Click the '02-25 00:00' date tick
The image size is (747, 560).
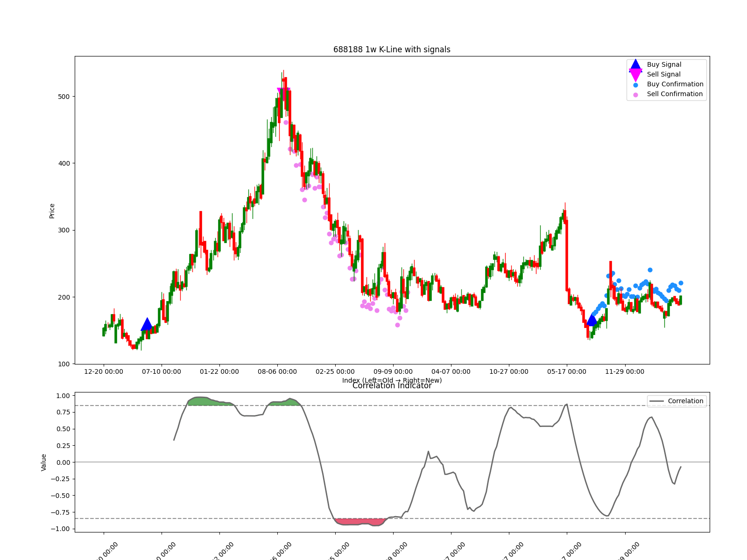pos(335,371)
